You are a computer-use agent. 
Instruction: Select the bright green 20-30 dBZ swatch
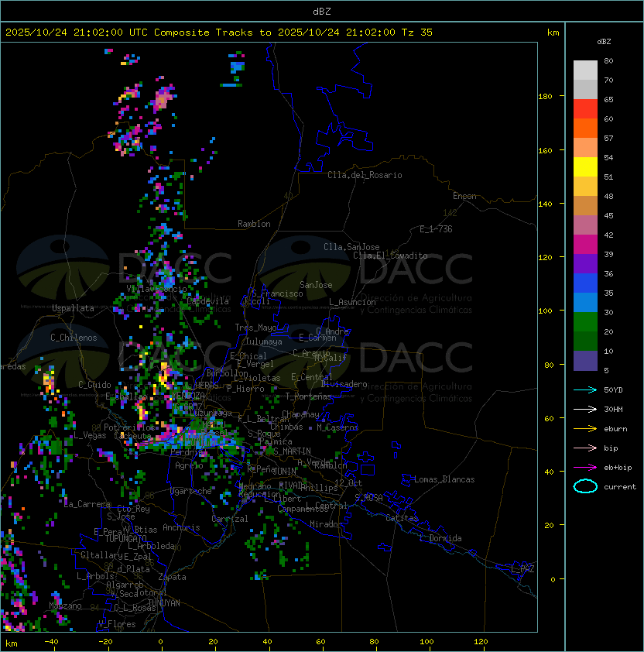pos(585,322)
